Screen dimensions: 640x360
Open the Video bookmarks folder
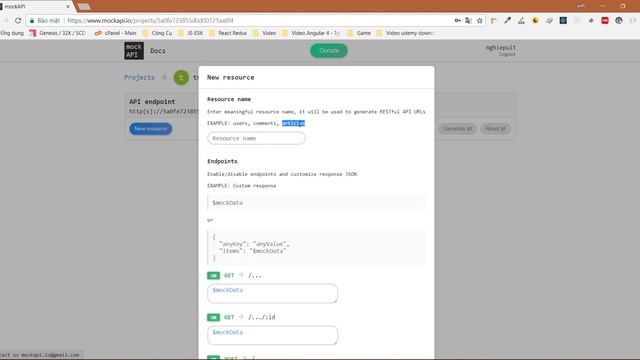[x=264, y=33]
